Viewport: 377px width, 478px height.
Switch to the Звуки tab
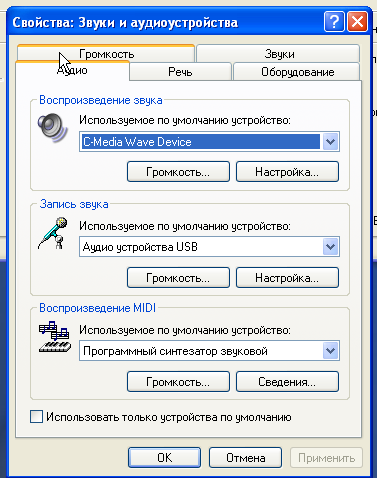279,53
